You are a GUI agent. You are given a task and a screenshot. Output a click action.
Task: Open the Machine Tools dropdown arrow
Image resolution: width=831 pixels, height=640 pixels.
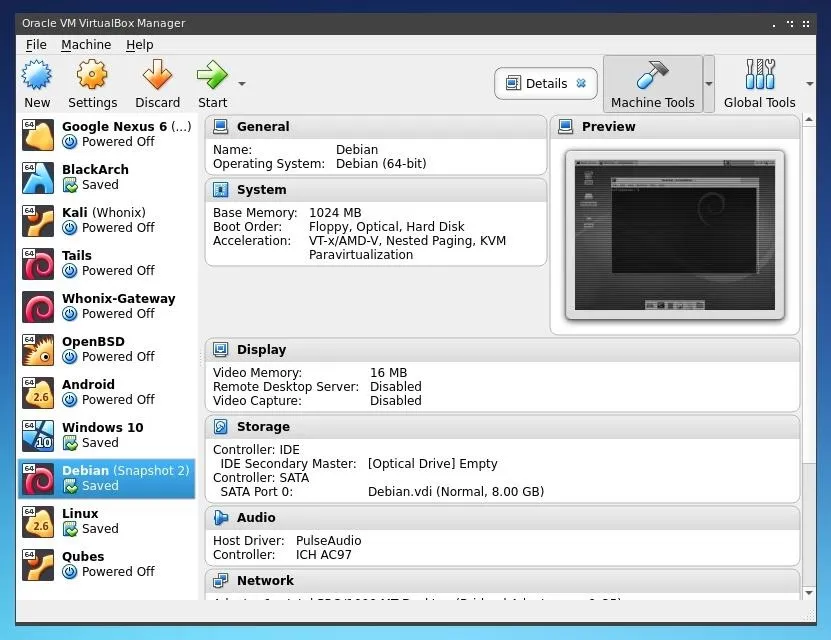point(709,84)
